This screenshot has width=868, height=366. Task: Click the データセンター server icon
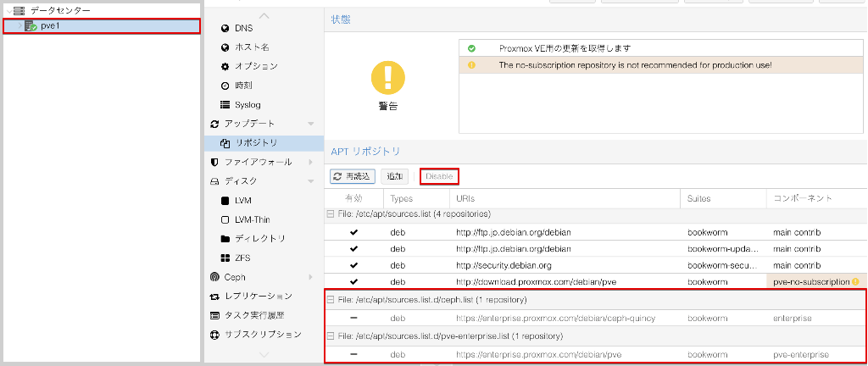tap(19, 10)
